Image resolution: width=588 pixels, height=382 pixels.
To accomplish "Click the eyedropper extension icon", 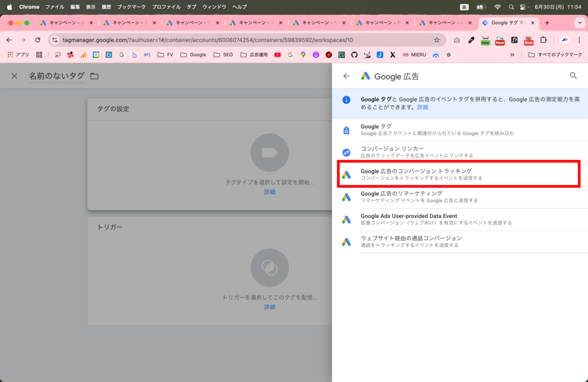I will click(471, 40).
